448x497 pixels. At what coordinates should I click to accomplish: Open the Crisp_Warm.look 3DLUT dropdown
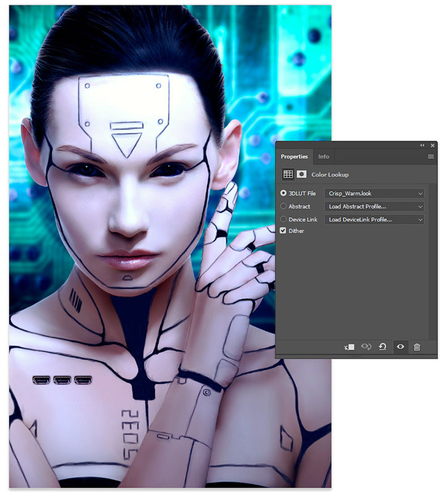(x=374, y=193)
